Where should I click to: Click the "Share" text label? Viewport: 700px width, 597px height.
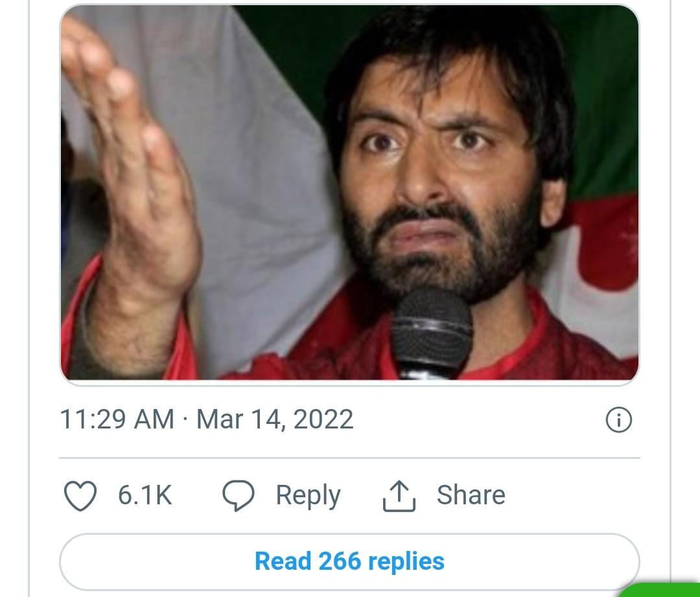[x=471, y=496]
